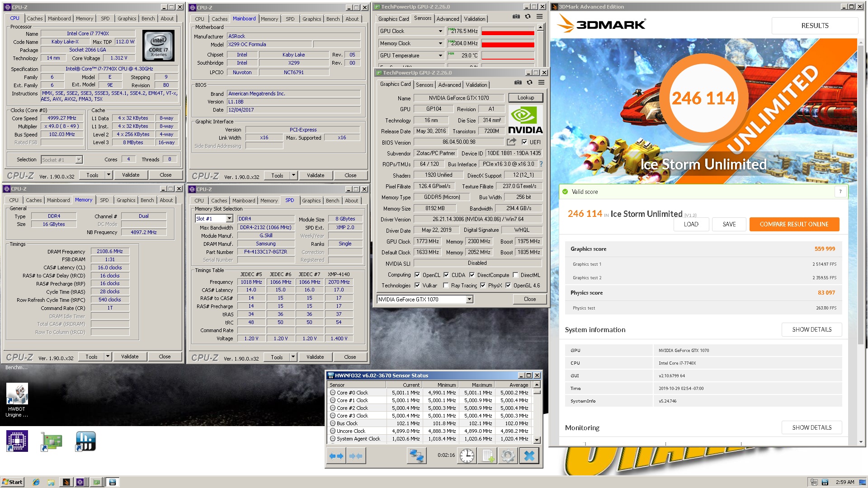The width and height of the screenshot is (868, 488).
Task: Open front GPU-Z hamburger menu
Action: [541, 83]
